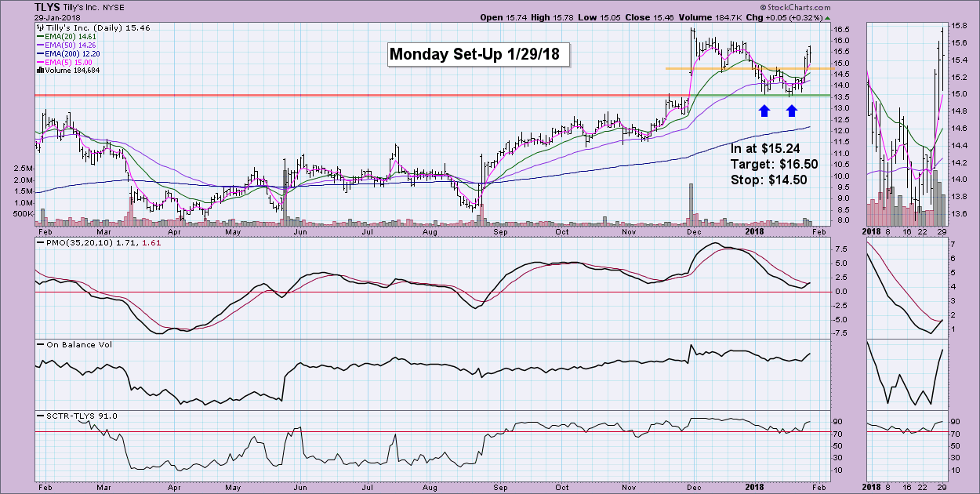Click the 7.5 label on the PMO scale

[x=842, y=249]
